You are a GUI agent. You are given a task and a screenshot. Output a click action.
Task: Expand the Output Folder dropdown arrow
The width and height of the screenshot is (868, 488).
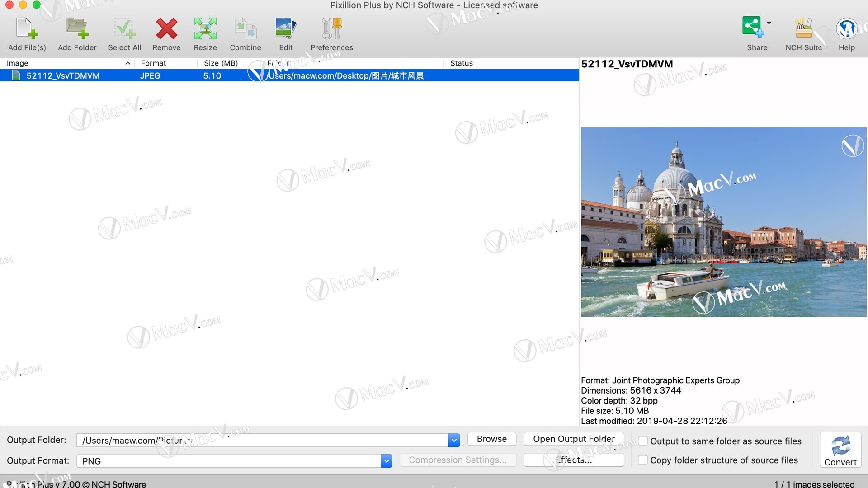tap(454, 440)
